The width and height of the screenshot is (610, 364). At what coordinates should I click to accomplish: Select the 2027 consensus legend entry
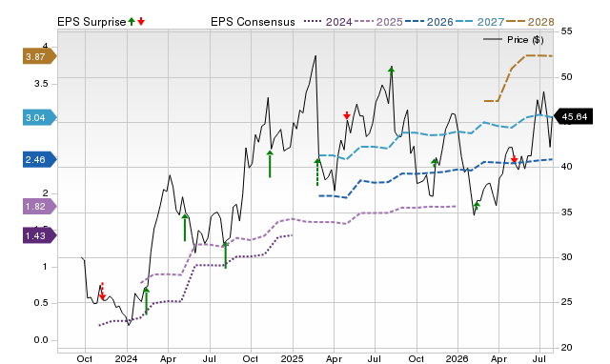479,22
